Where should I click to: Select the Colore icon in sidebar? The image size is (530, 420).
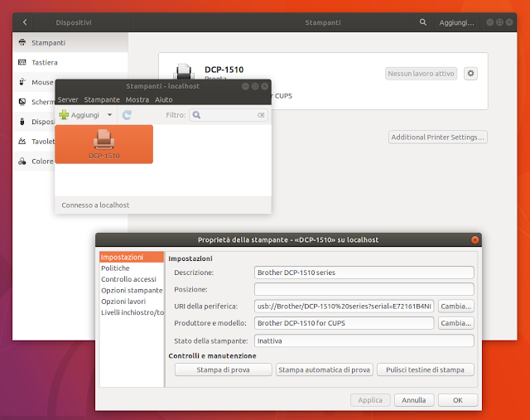22,161
